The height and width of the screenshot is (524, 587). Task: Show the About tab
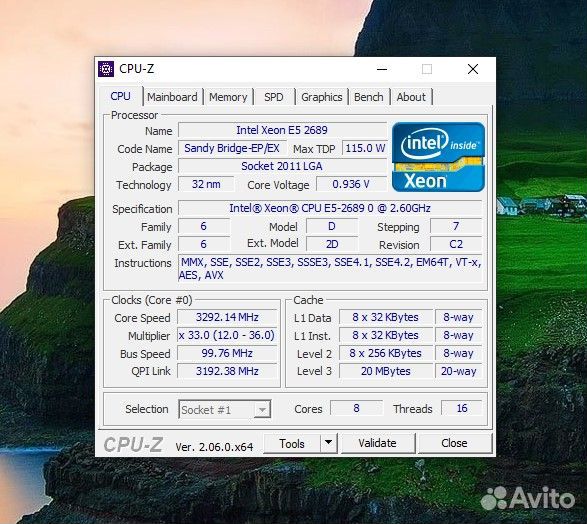pyautogui.click(x=411, y=97)
